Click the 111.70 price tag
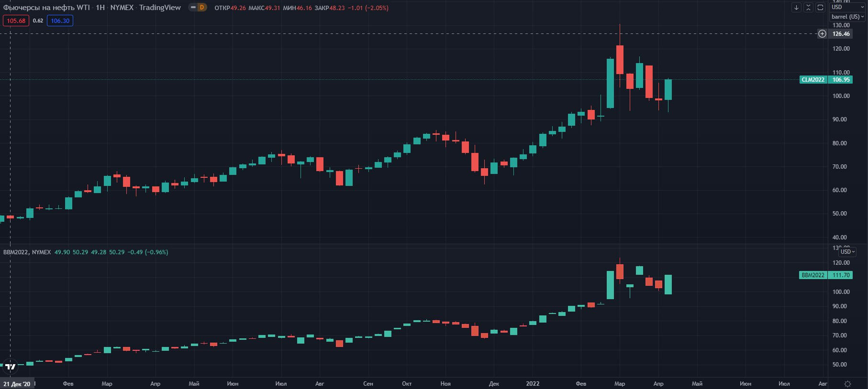 (x=841, y=275)
